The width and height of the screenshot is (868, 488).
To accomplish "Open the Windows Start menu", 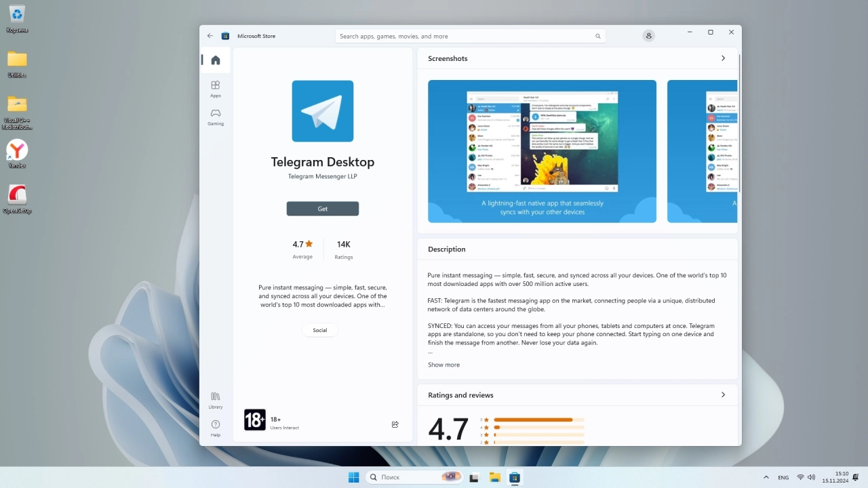I will (353, 477).
